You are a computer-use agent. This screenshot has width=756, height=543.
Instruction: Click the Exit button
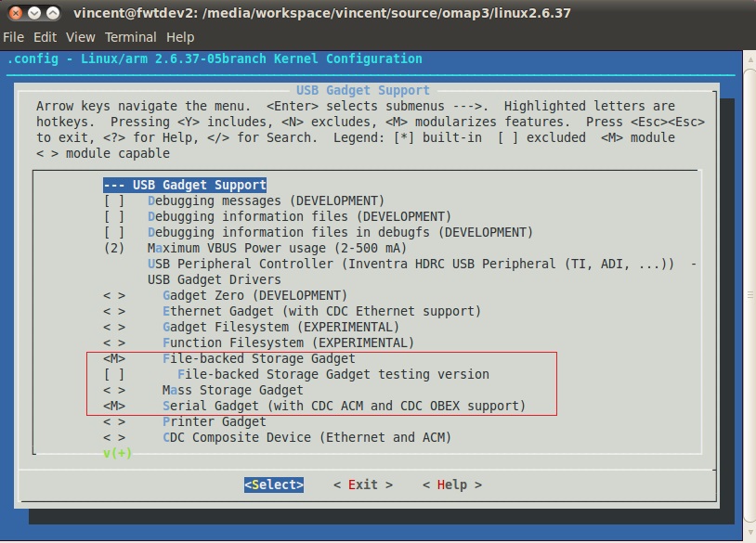[x=363, y=485]
